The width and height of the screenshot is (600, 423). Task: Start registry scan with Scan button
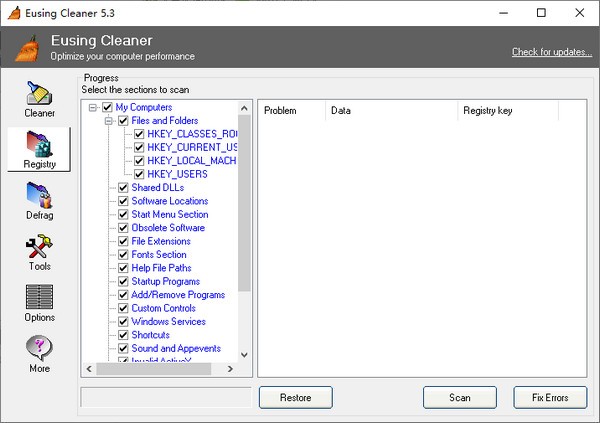click(460, 398)
